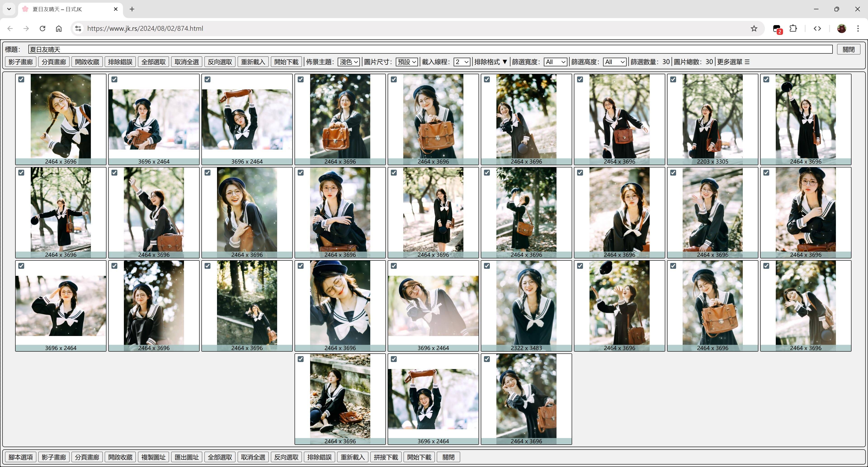Click the browser home icon
Screen dimensions: 868x467
(59, 28)
